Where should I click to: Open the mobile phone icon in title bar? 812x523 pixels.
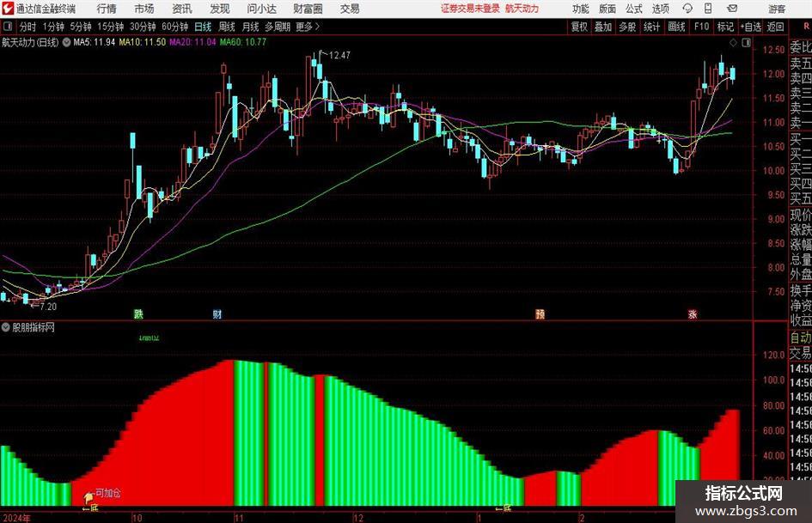(x=708, y=9)
